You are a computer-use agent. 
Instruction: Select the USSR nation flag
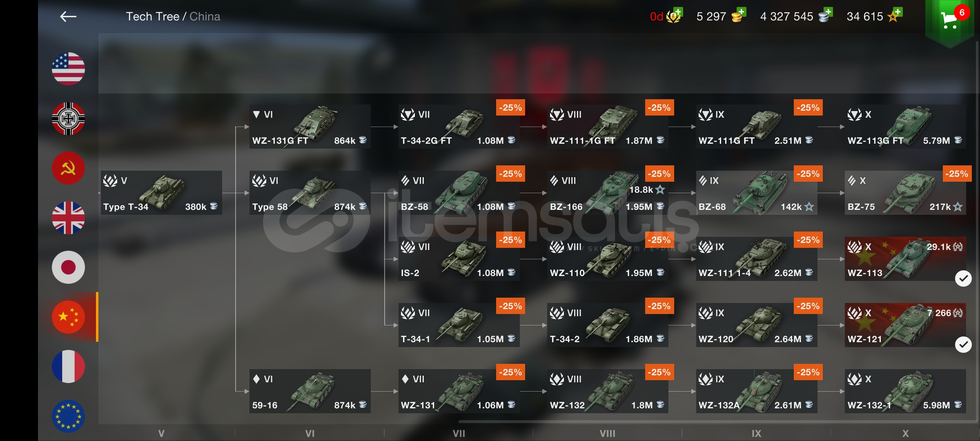point(68,168)
